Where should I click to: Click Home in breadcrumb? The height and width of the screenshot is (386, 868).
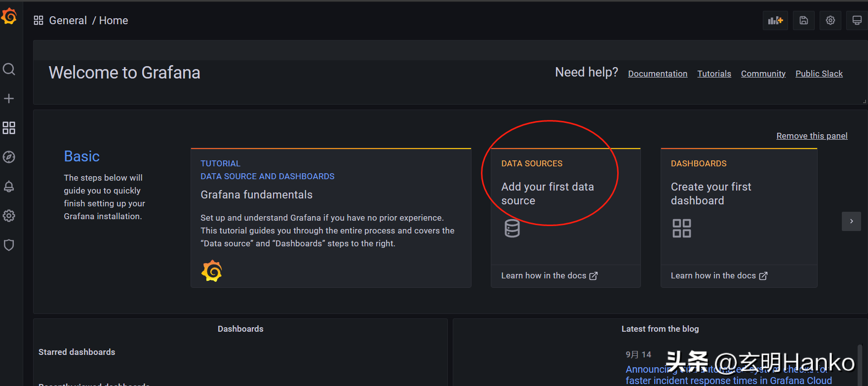[x=114, y=20]
